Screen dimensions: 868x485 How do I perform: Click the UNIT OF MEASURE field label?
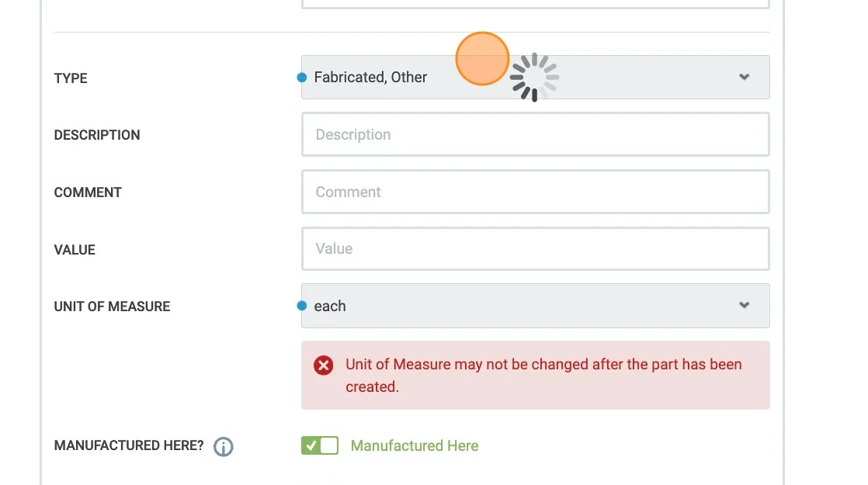point(112,307)
